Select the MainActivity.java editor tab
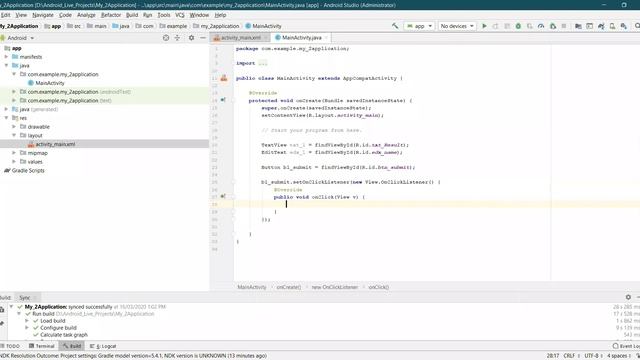The image size is (640, 360). click(x=302, y=38)
